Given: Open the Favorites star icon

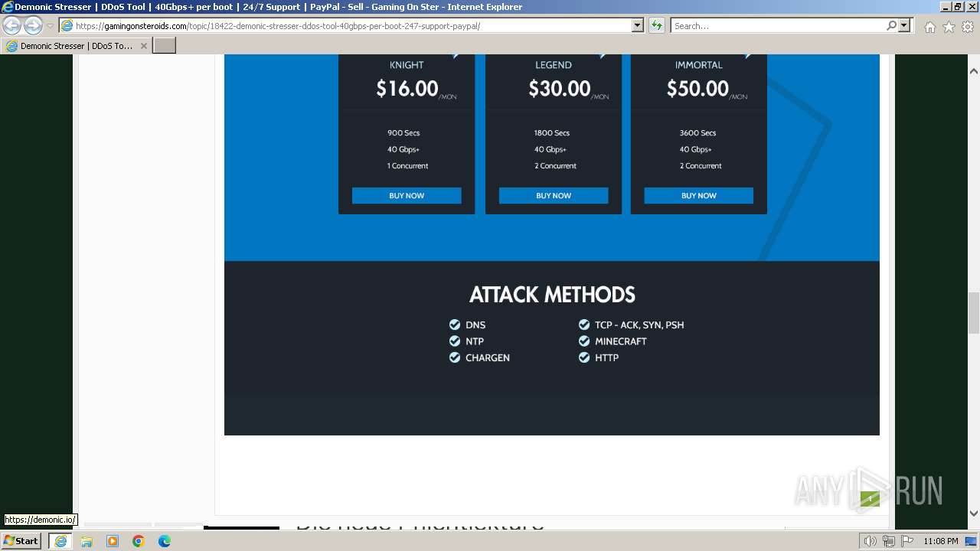Looking at the screenshot, I should click(x=949, y=27).
